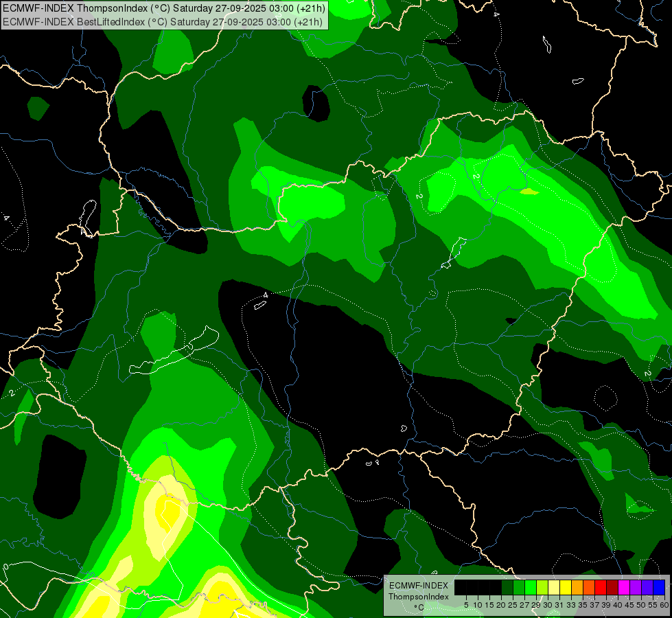Select the dark green 20–25 legend swatch
Image resolution: width=672 pixels, height=618 pixels.
(507, 587)
